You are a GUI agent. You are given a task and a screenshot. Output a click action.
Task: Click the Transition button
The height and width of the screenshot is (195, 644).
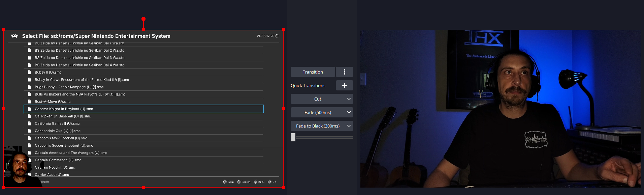(313, 72)
